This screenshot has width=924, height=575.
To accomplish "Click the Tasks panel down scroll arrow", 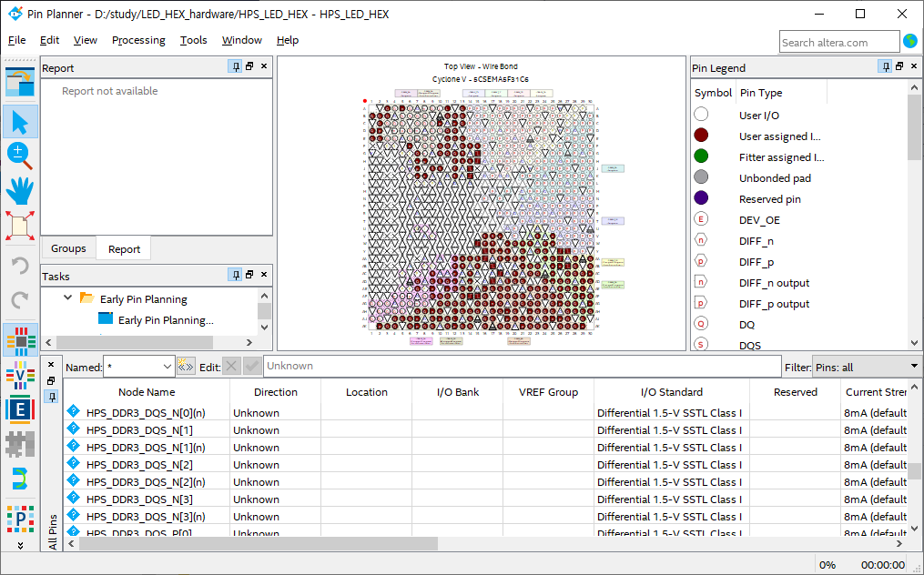I will [x=265, y=328].
